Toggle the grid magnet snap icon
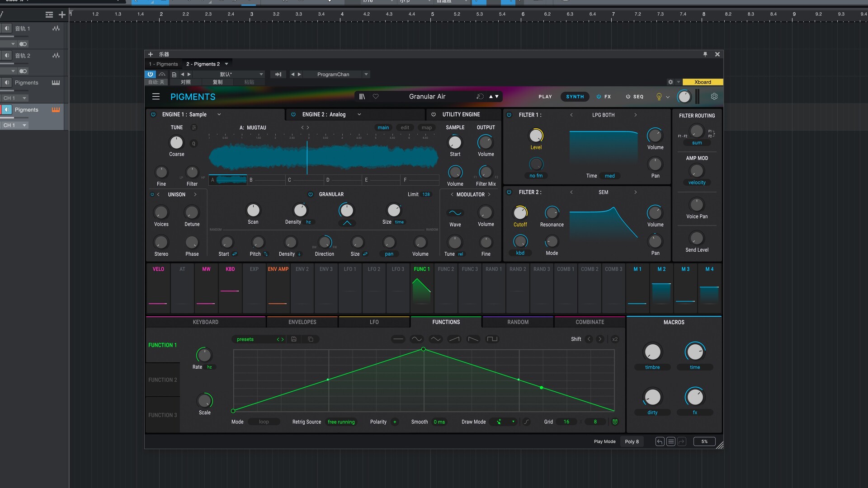Image resolution: width=868 pixels, height=488 pixels. pyautogui.click(x=615, y=422)
